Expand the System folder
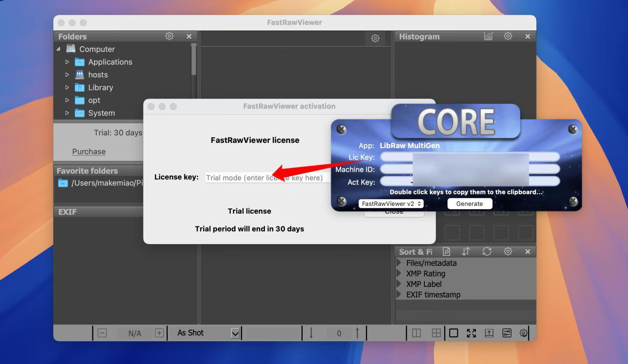 (67, 113)
